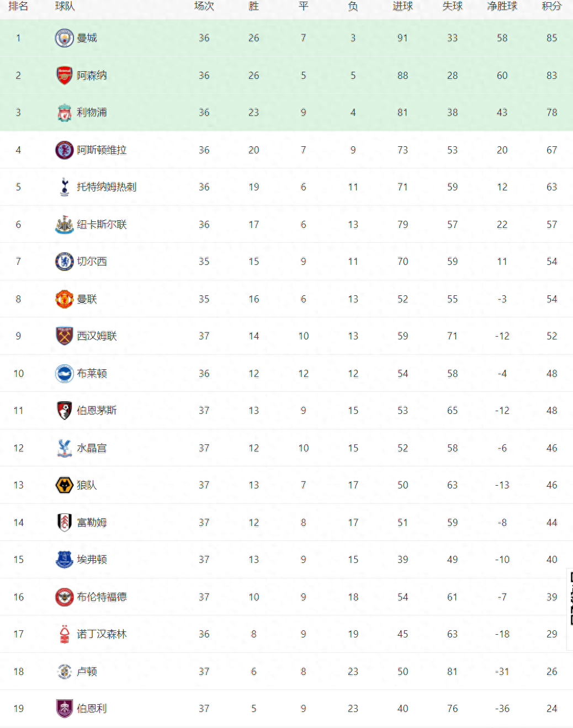Click team name 诺丁汉森林

(x=102, y=634)
